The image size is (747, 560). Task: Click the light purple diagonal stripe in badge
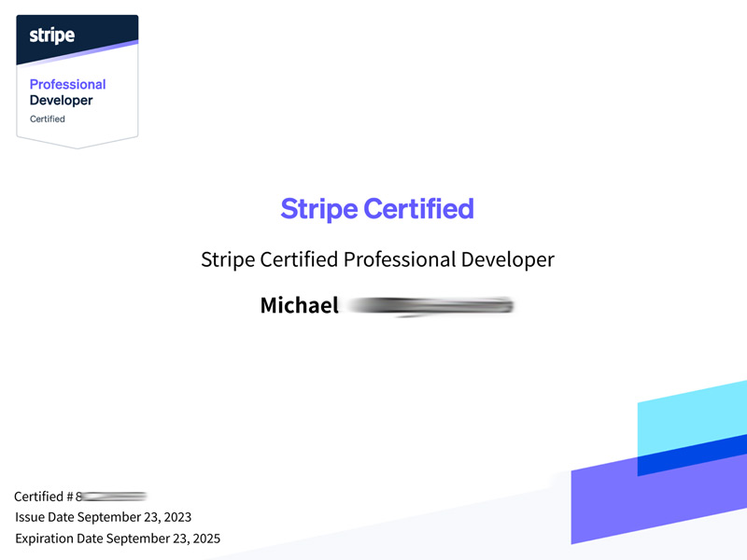click(93, 52)
